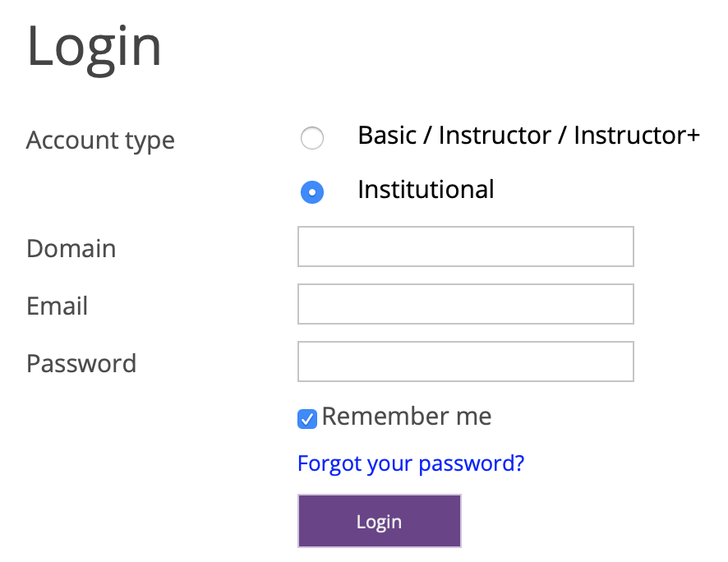Viewport: 728px width, 562px height.
Task: Click the Institutional label text
Action: [426, 190]
